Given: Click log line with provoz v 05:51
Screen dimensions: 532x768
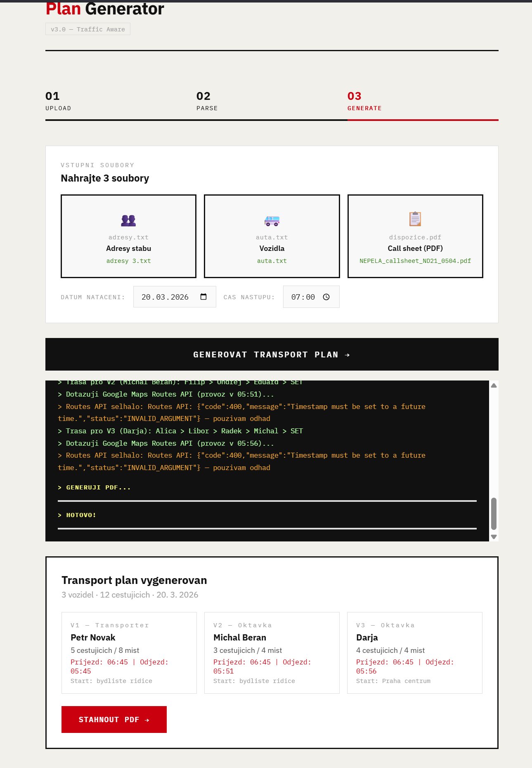Looking at the screenshot, I should [166, 394].
